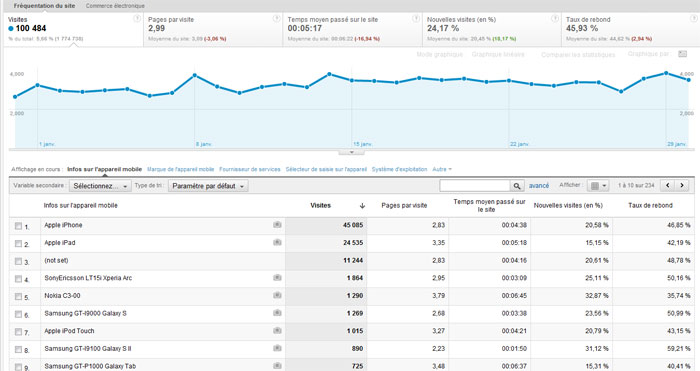Select the Taux de rebond metric card

pos(631,29)
